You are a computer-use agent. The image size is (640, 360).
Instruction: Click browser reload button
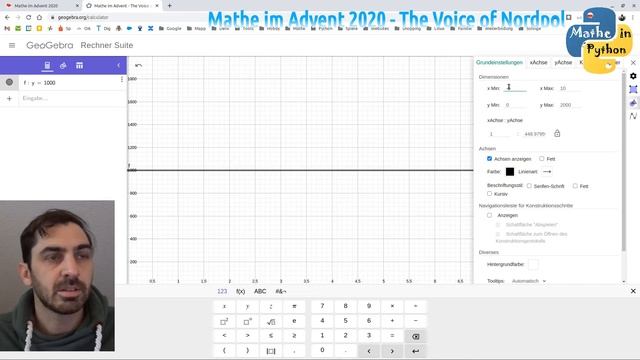29,18
